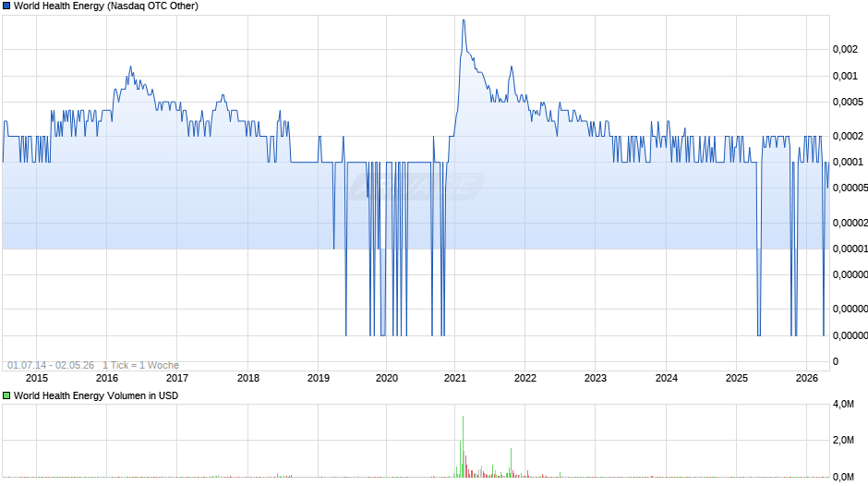Click the tallest green volume bar in 2021

click(x=463, y=446)
